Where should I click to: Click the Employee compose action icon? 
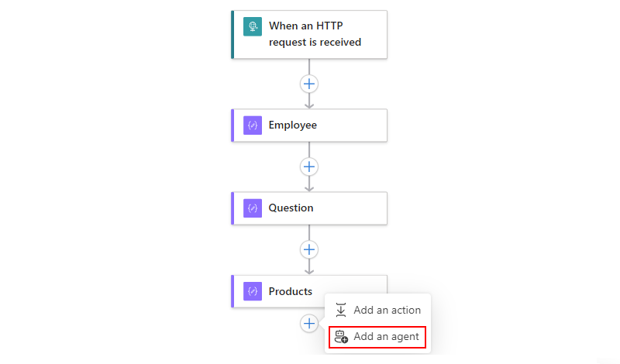[x=253, y=125]
